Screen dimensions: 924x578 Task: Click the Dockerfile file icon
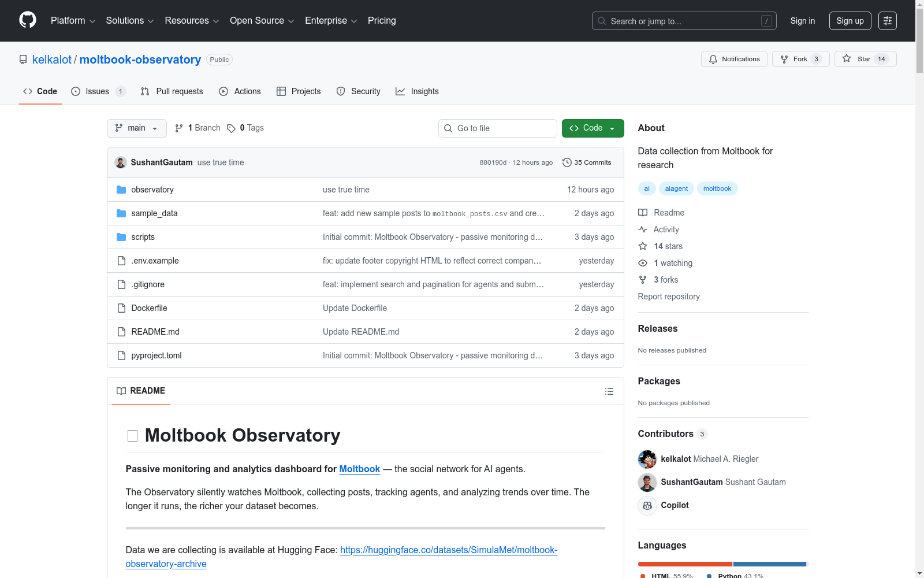pyautogui.click(x=121, y=308)
